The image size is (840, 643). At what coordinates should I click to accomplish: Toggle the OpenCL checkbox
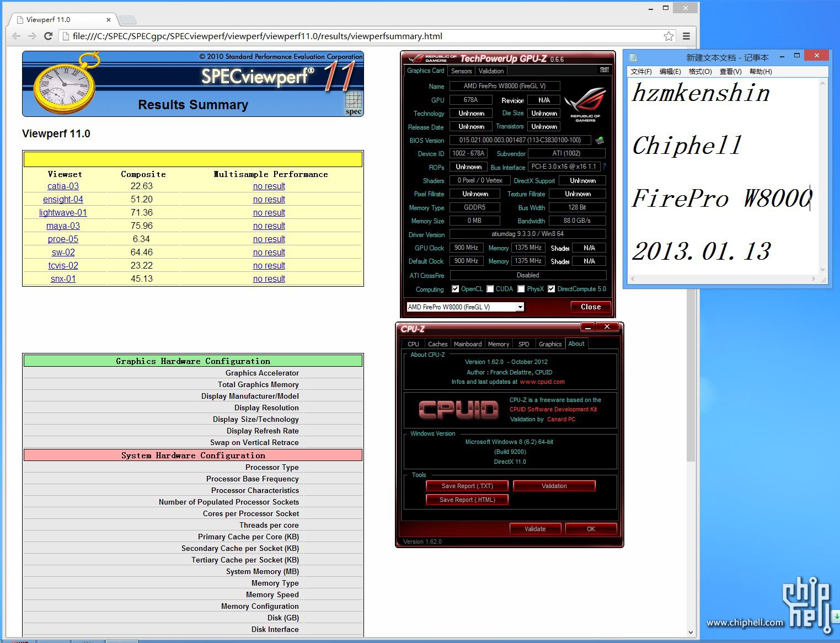click(455, 288)
